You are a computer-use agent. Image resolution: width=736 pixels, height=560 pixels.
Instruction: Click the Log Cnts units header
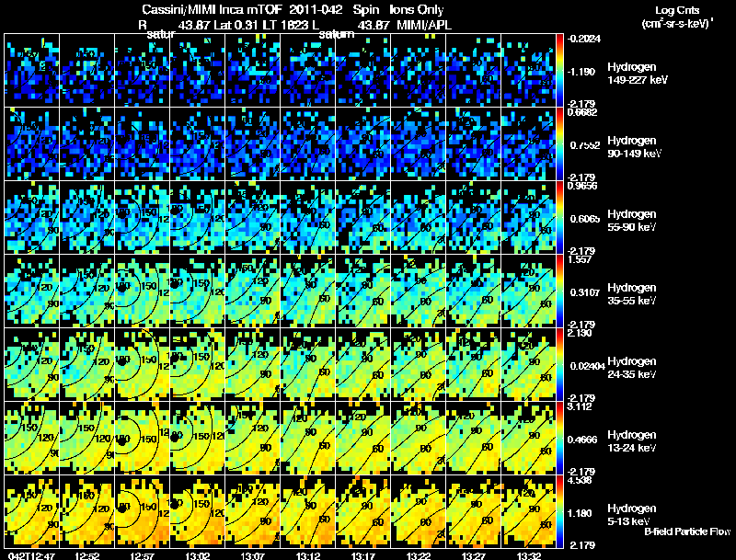[x=677, y=17]
